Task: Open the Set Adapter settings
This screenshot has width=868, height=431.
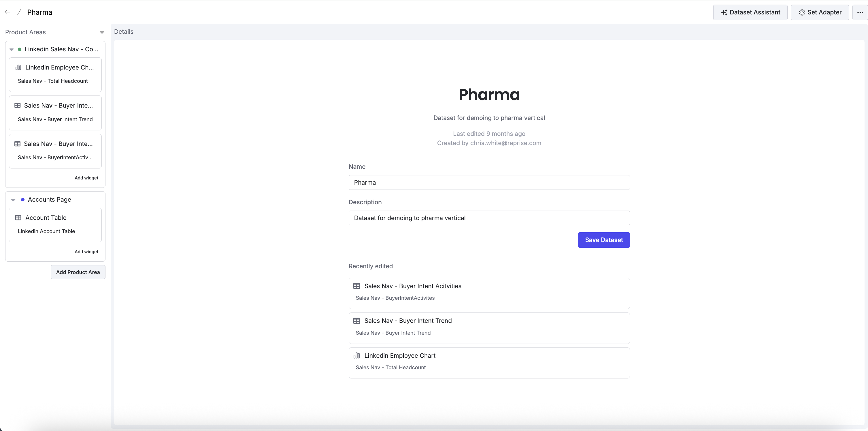Action: (x=820, y=12)
